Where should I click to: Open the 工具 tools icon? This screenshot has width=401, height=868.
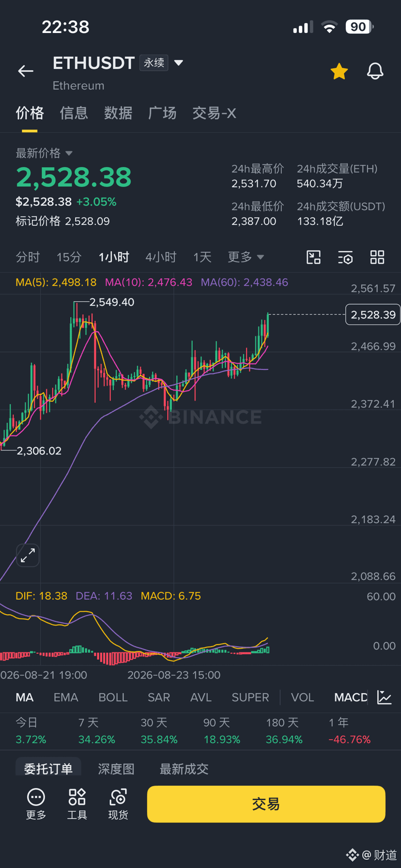[x=77, y=804]
